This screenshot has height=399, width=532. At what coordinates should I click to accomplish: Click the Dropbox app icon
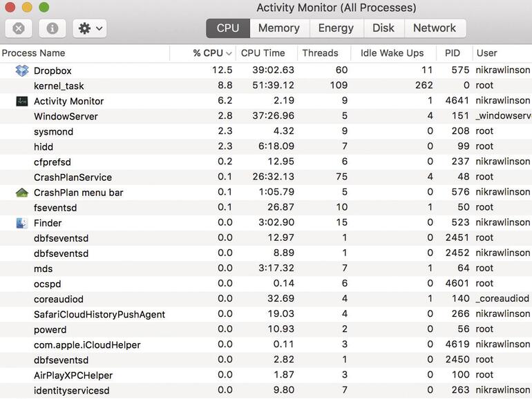(21, 70)
